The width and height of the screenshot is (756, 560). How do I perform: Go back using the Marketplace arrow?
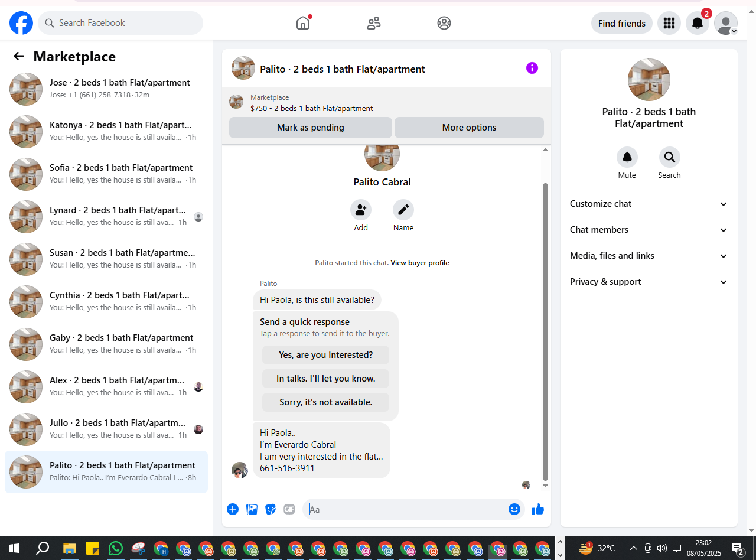pyautogui.click(x=19, y=56)
